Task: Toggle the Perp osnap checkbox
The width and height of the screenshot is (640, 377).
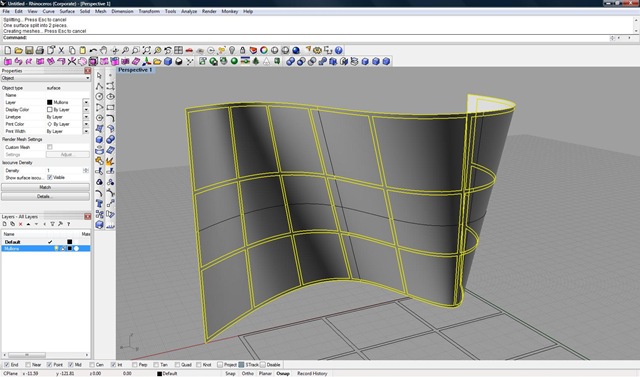Action: [x=135, y=365]
